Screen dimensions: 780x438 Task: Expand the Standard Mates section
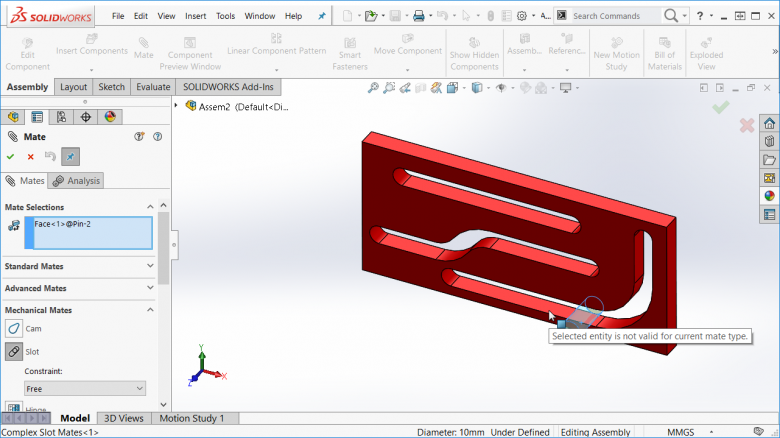point(150,266)
